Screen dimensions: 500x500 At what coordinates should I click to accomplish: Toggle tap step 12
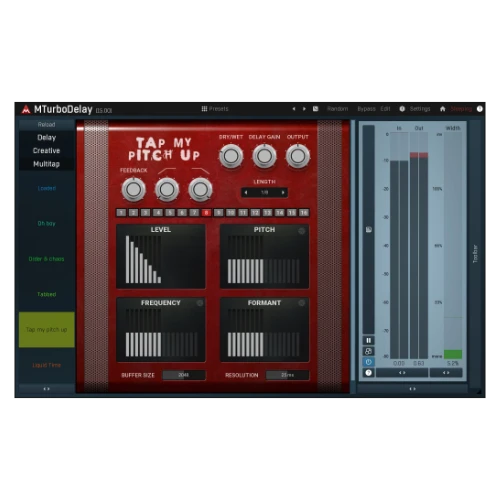click(x=255, y=213)
